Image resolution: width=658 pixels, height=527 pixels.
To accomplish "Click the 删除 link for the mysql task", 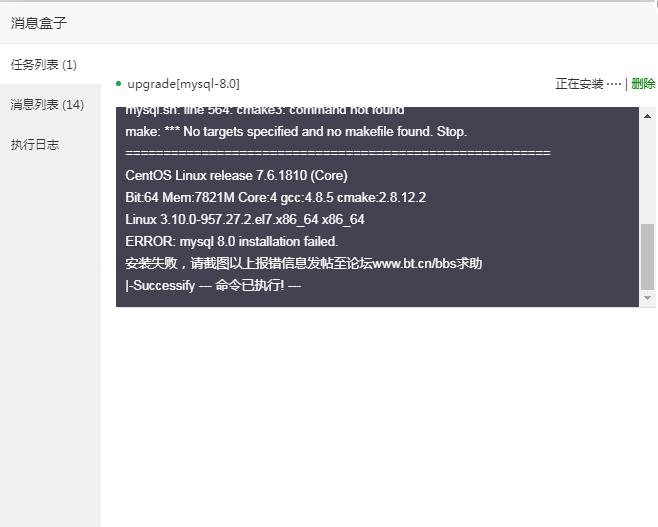I will [643, 84].
